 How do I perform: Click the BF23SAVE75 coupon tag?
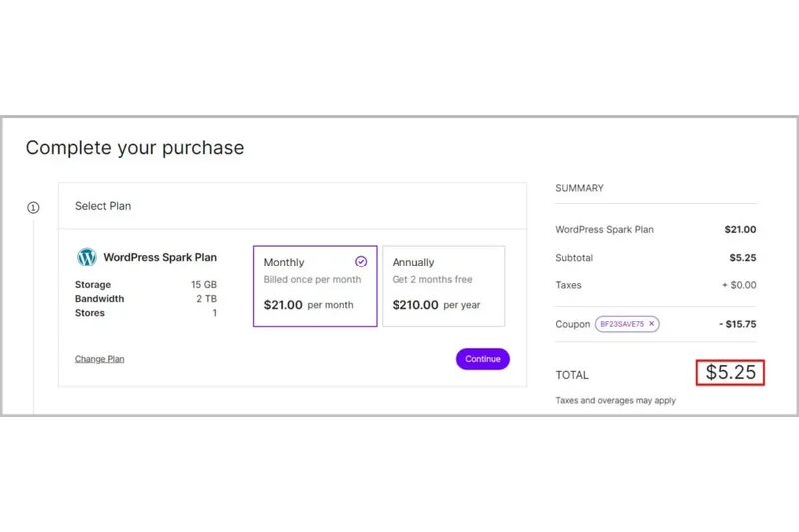coord(621,324)
